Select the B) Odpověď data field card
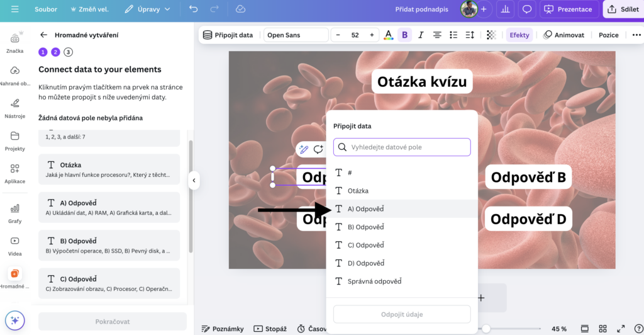644x335 pixels. click(x=109, y=246)
